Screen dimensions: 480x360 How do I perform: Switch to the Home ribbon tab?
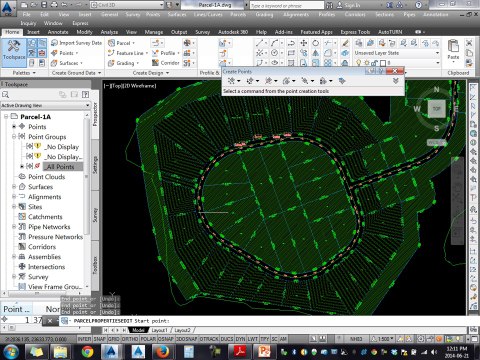pyautogui.click(x=12, y=32)
